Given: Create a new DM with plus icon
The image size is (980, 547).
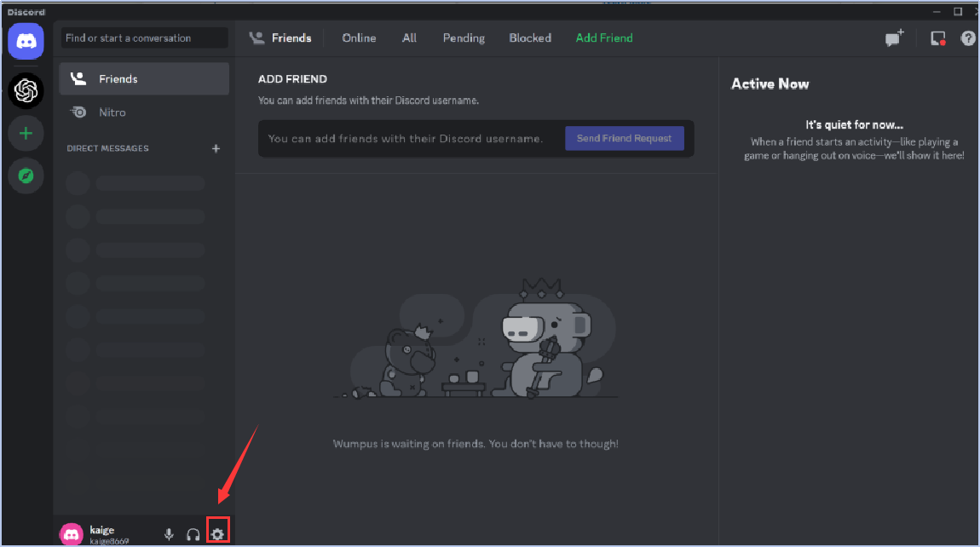Looking at the screenshot, I should coord(216,148).
